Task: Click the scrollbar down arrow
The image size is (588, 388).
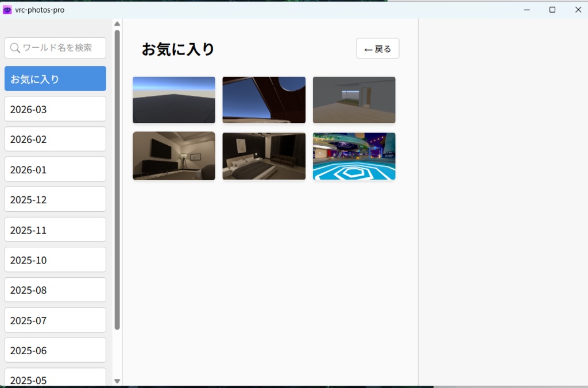Action: [117, 381]
